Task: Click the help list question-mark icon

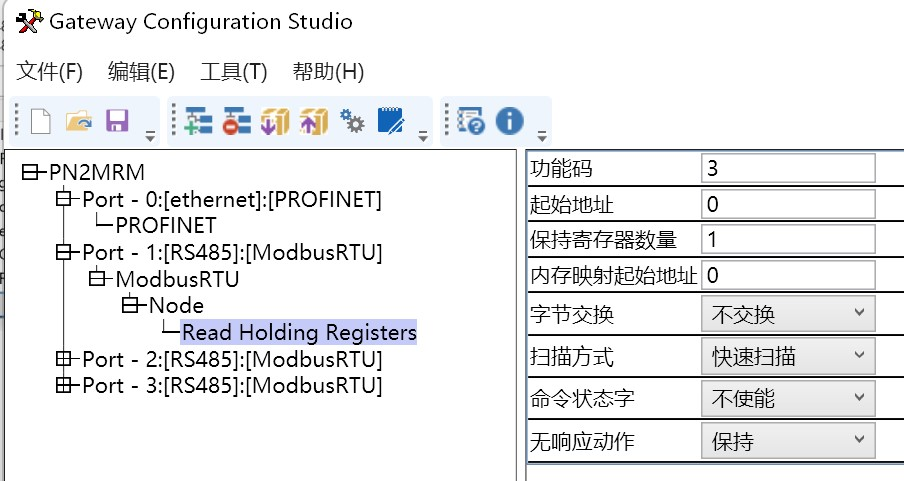Action: [471, 121]
